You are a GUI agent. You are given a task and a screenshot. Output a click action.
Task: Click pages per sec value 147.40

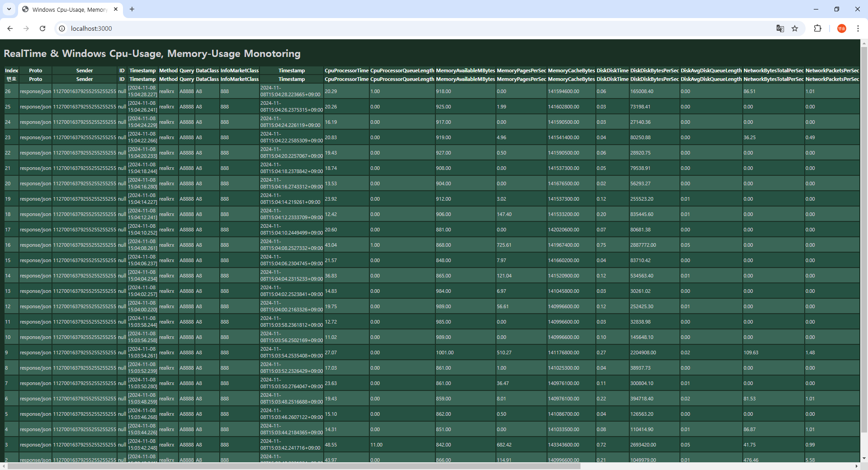[x=504, y=214]
